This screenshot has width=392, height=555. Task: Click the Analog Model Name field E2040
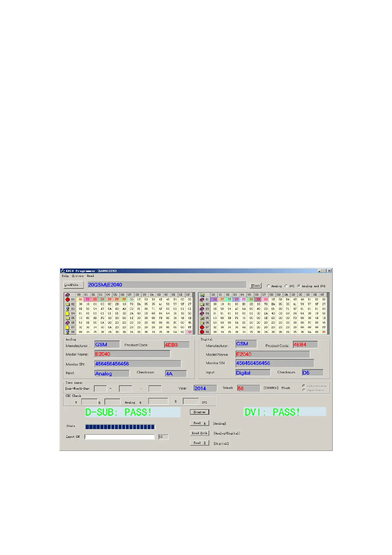(x=132, y=354)
